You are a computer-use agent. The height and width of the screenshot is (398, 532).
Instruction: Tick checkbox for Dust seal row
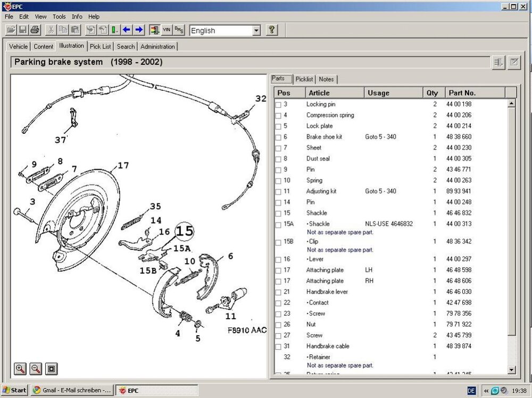coord(278,159)
